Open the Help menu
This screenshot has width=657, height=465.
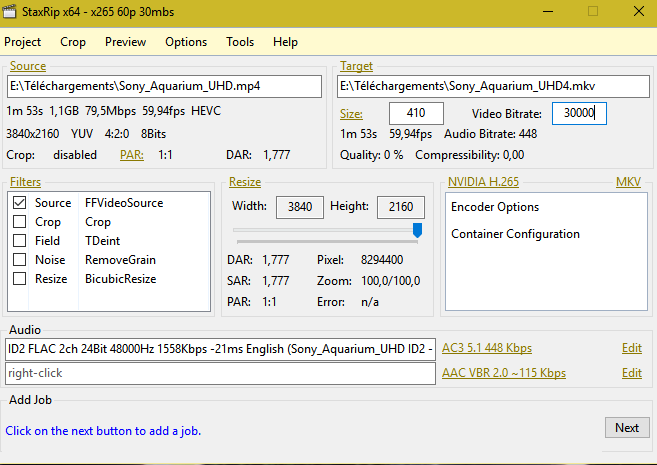click(x=285, y=42)
